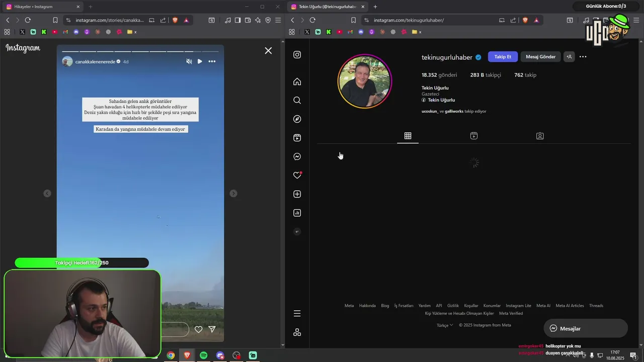Open Kick bookmark in left window
644x362 pixels.
[44, 32]
